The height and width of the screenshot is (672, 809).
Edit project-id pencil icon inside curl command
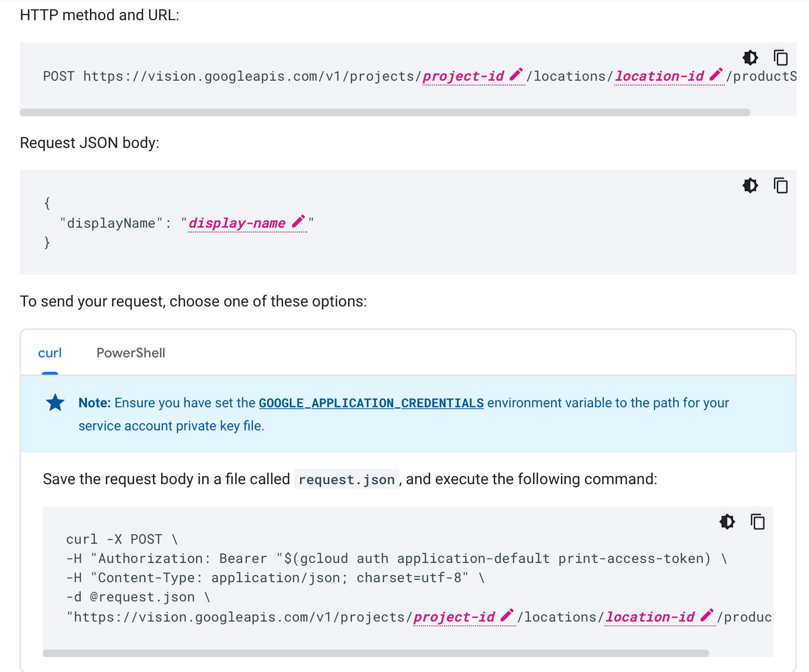click(506, 615)
